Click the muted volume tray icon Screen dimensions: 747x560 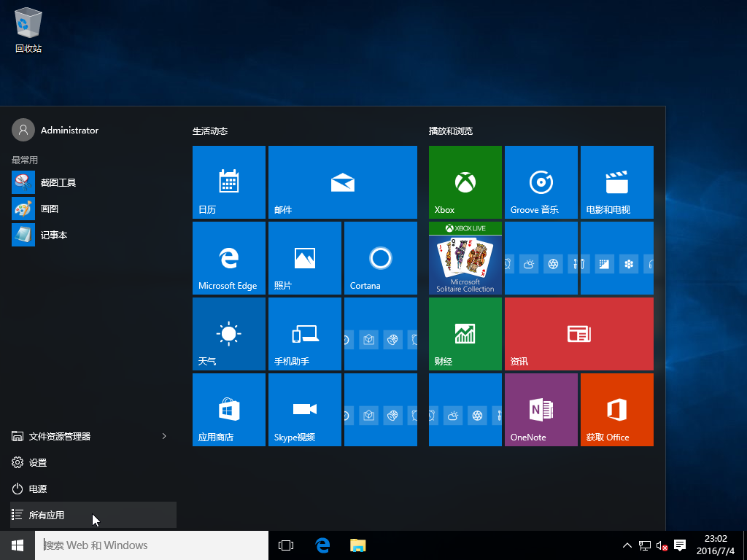click(662, 545)
